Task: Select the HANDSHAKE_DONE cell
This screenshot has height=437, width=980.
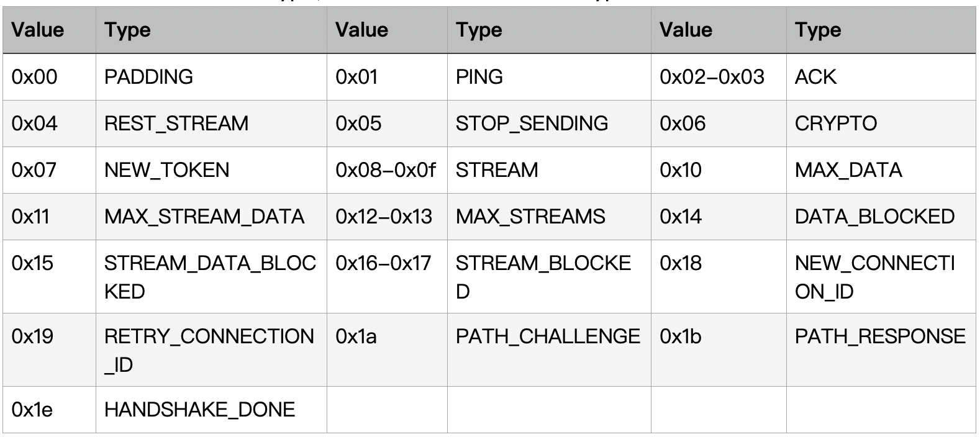Action: click(211, 410)
